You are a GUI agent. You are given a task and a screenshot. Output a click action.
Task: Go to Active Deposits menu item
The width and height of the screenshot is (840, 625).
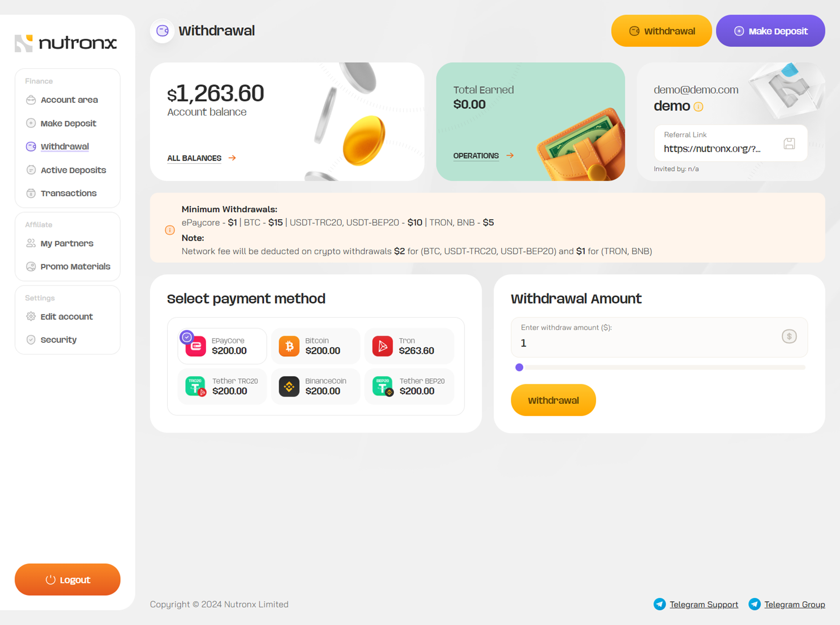click(73, 170)
